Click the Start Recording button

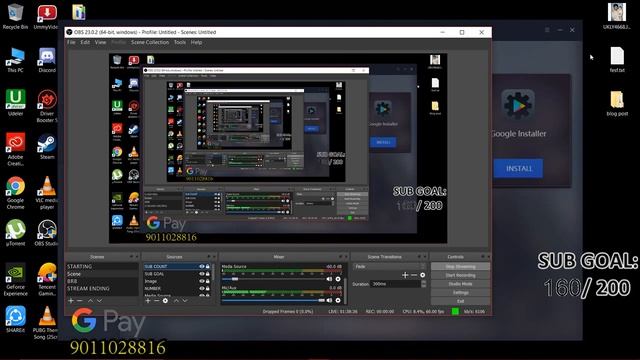click(x=460, y=275)
